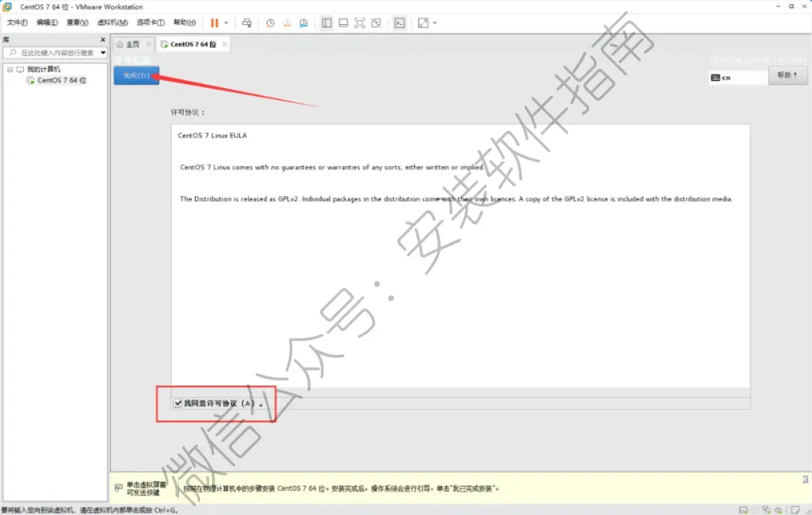This screenshot has width=812, height=515.
Task: Close the CentOS 7 64 位 tab
Action: pyautogui.click(x=224, y=44)
